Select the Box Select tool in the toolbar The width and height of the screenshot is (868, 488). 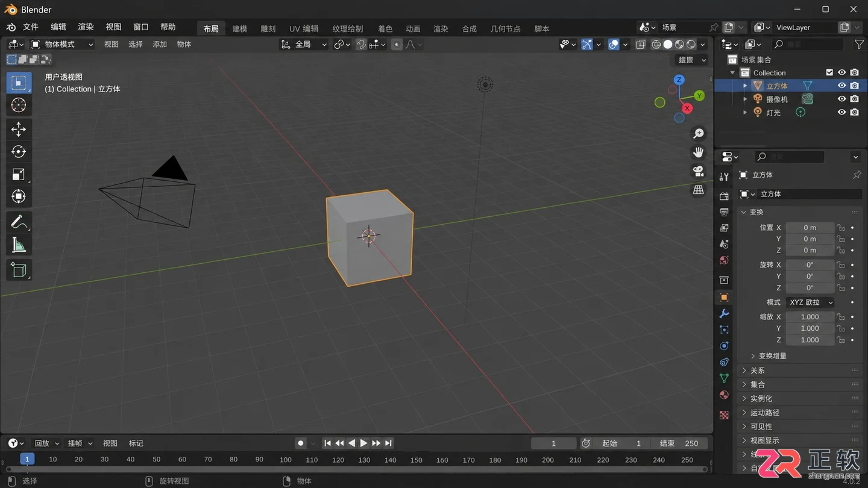19,83
